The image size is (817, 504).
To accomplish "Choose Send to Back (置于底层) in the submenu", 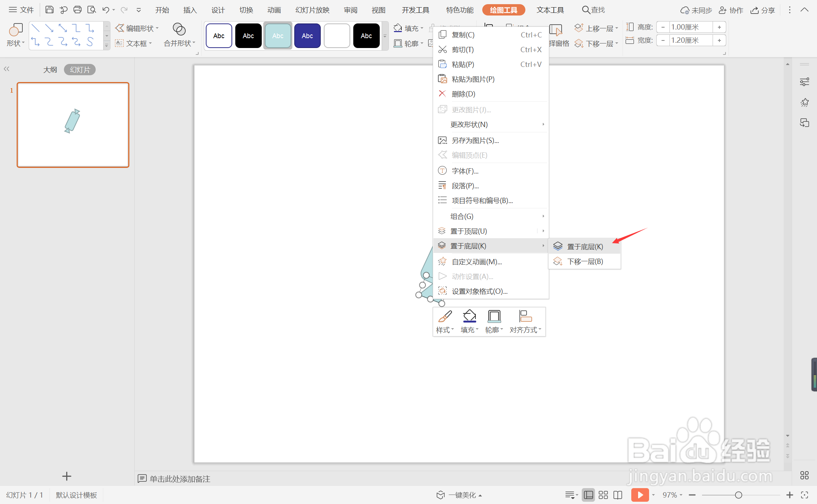I will 585,247.
